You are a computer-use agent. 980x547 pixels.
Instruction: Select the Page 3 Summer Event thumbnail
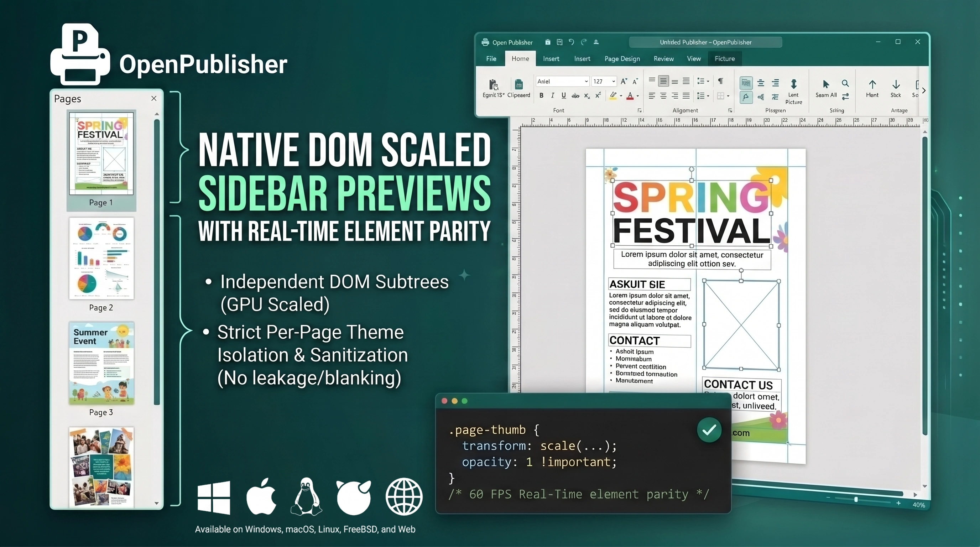pyautogui.click(x=101, y=363)
